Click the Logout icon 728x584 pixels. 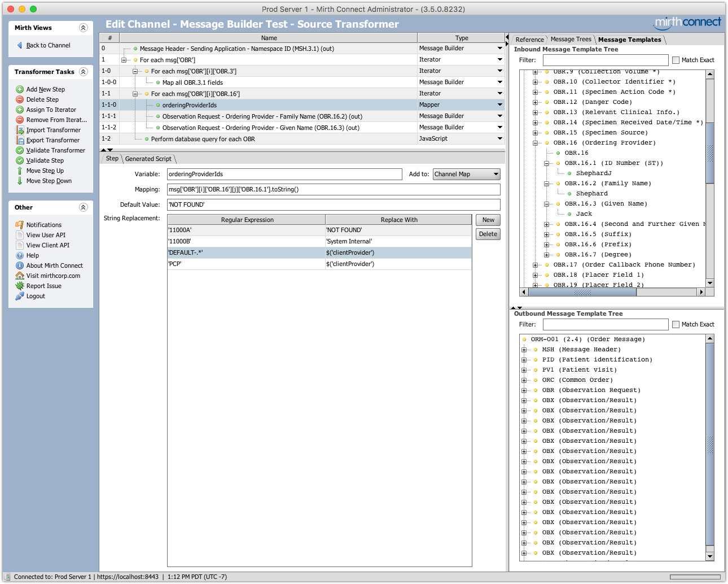[x=20, y=296]
